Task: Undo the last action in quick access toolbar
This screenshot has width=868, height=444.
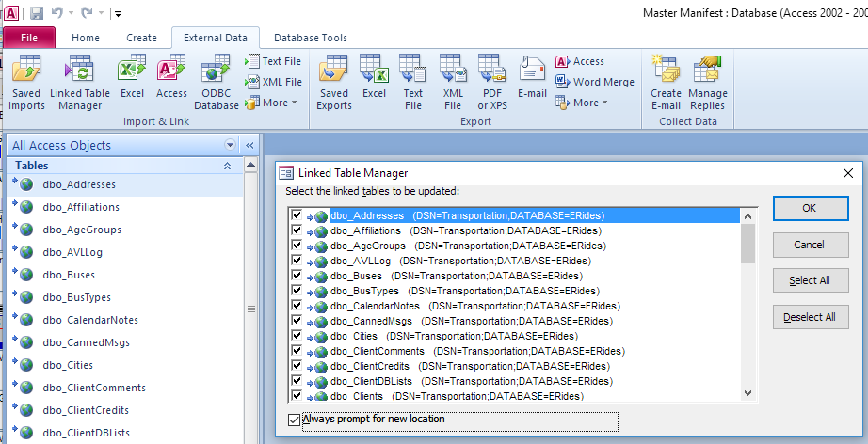Action: pyautogui.click(x=57, y=13)
